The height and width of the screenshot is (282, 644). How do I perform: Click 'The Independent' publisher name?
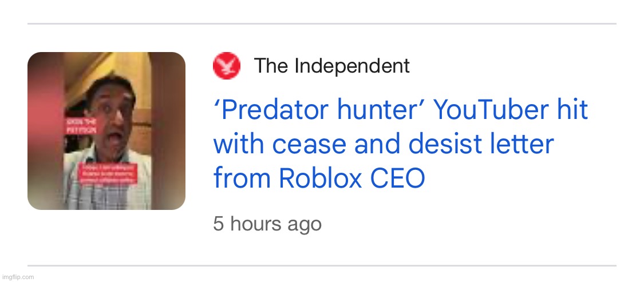click(331, 66)
